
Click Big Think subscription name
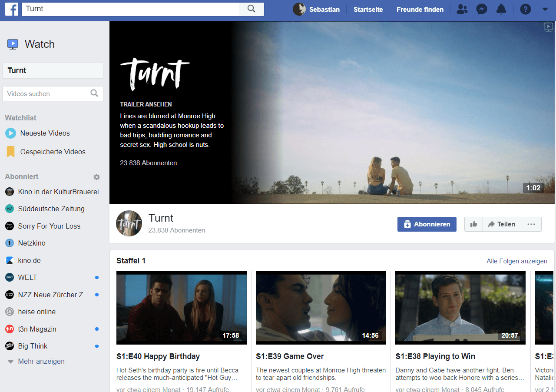[x=33, y=346]
